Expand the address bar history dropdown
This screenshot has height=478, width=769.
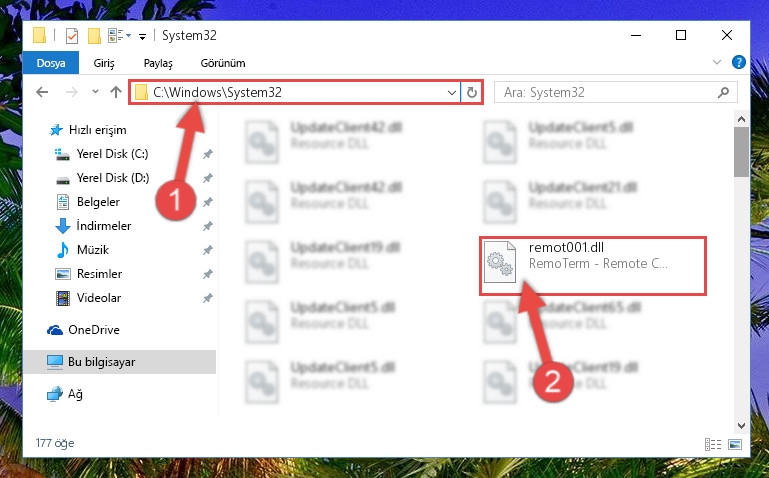[x=452, y=92]
